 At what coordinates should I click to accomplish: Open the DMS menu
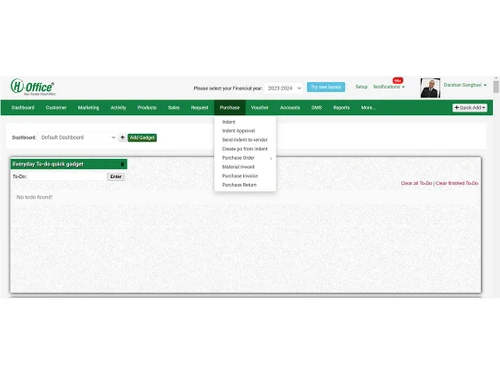click(x=317, y=108)
